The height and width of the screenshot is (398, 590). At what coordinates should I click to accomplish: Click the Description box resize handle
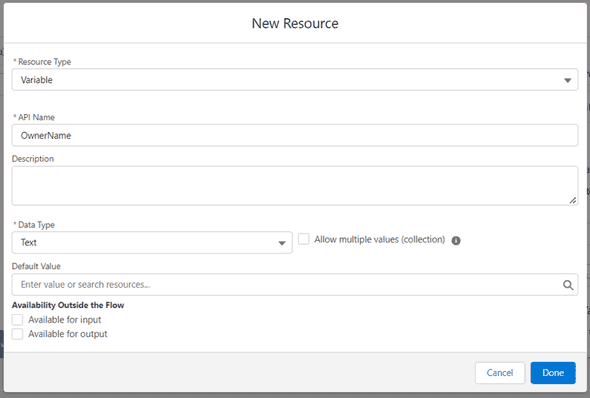[572, 201]
